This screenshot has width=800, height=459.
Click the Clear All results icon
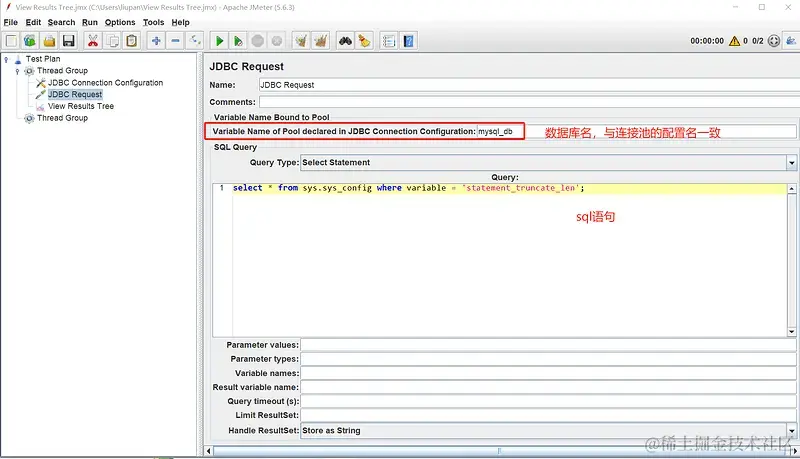click(x=321, y=41)
